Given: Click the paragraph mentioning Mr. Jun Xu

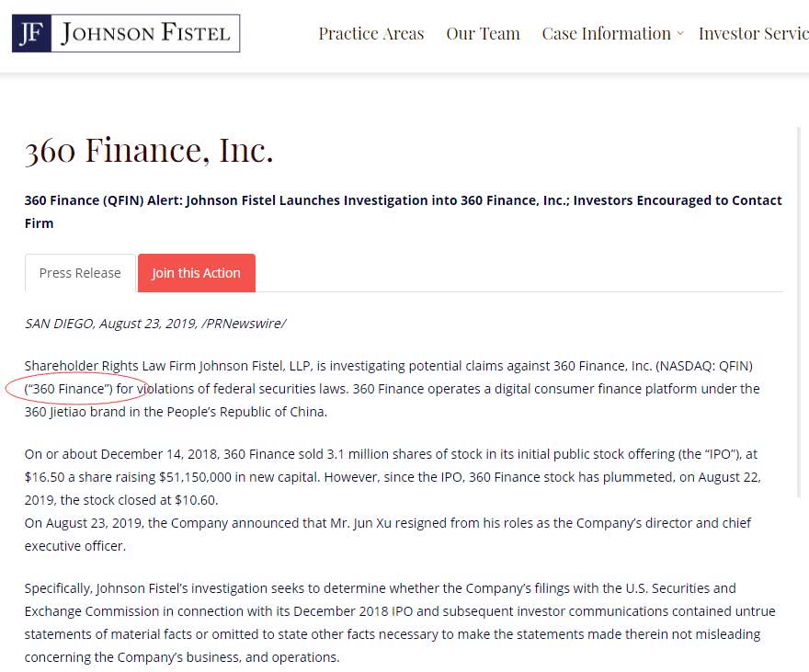Looking at the screenshot, I should tap(387, 534).
